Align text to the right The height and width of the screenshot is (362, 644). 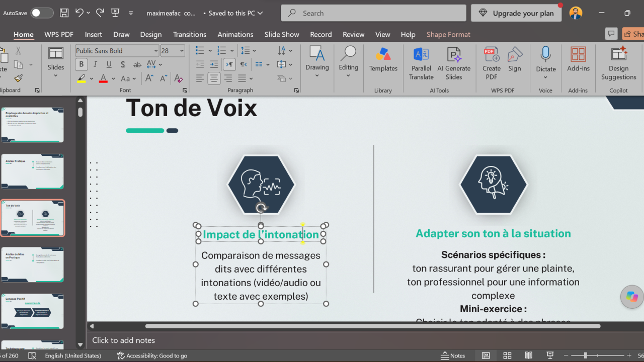[x=228, y=78]
